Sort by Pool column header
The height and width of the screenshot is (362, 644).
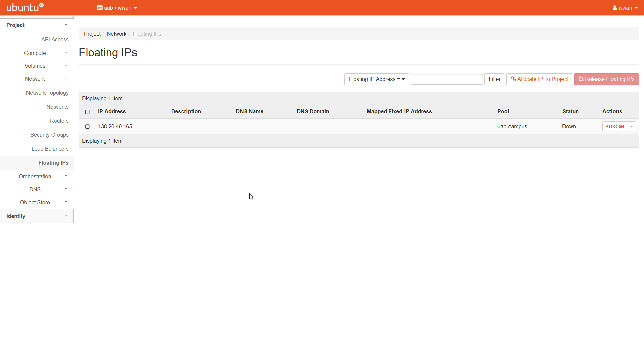[x=503, y=111]
